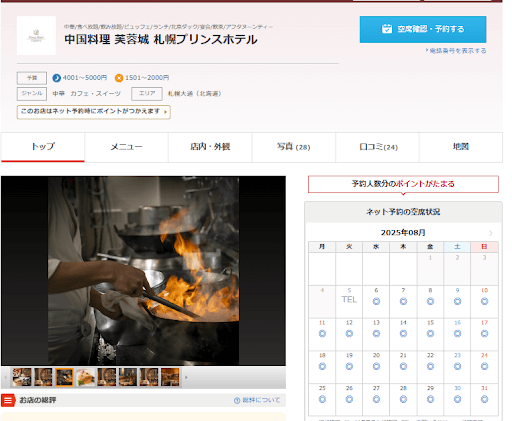This screenshot has width=512, height=421.
Task: Select availability circle for August 29
Action: 430,399
